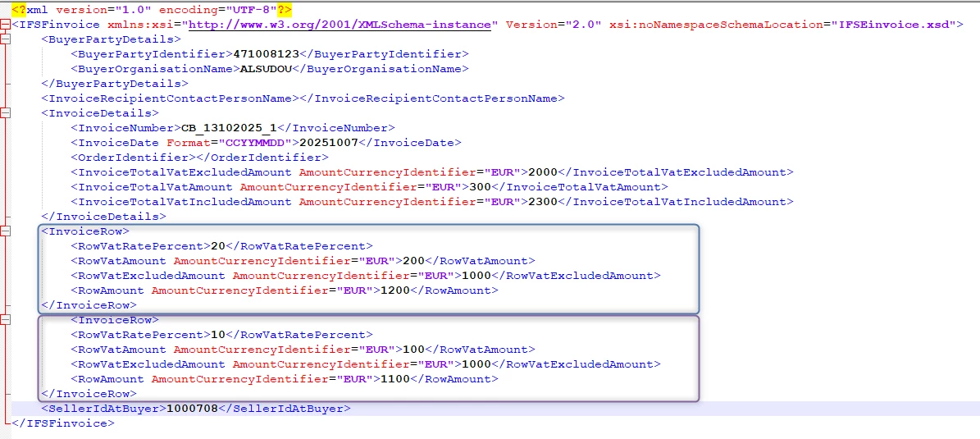
Task: Click the SellerIdAtBuyer value 1000708
Action: (193, 409)
